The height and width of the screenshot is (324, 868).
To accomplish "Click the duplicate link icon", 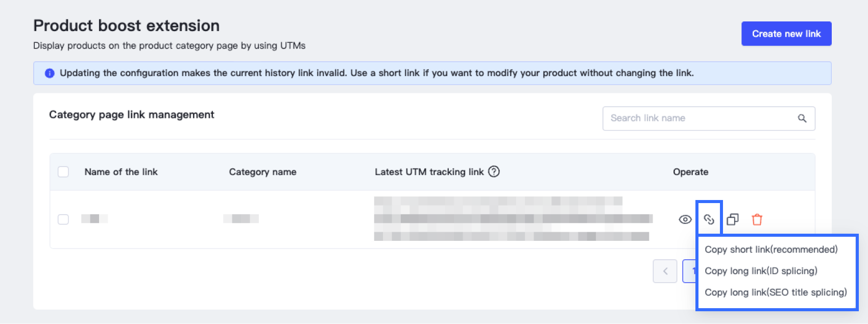I will pyautogui.click(x=733, y=219).
